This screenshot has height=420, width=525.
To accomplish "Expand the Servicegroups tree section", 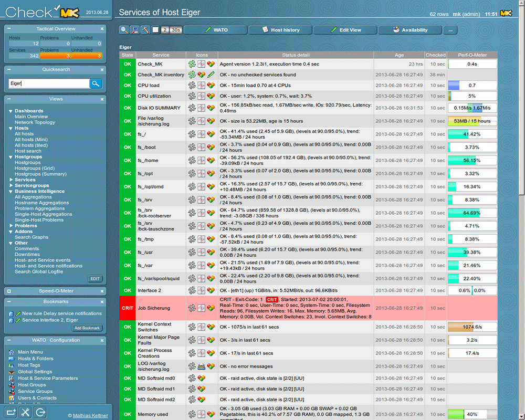I will [x=10, y=185].
